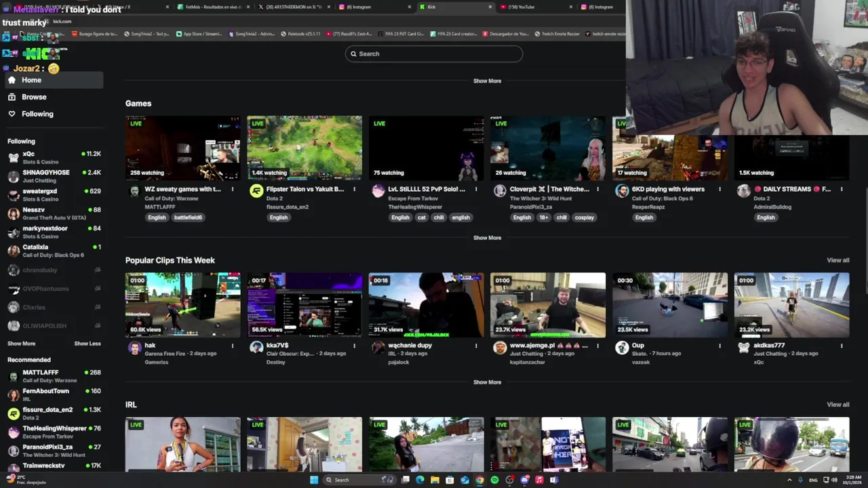Image resolution: width=868 pixels, height=488 pixels.
Task: Open 6KD playing with viewers stream thumbnail
Action: click(670, 148)
